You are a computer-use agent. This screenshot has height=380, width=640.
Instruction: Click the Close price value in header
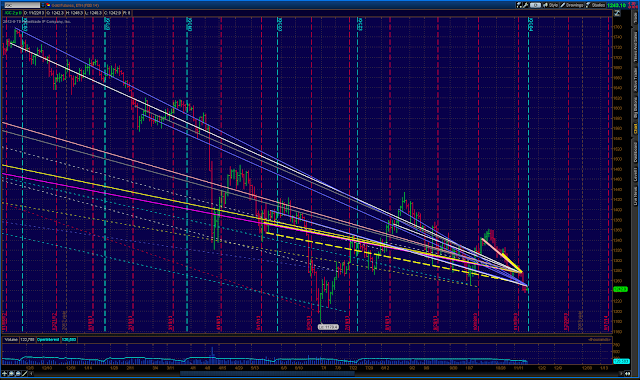click(x=112, y=13)
